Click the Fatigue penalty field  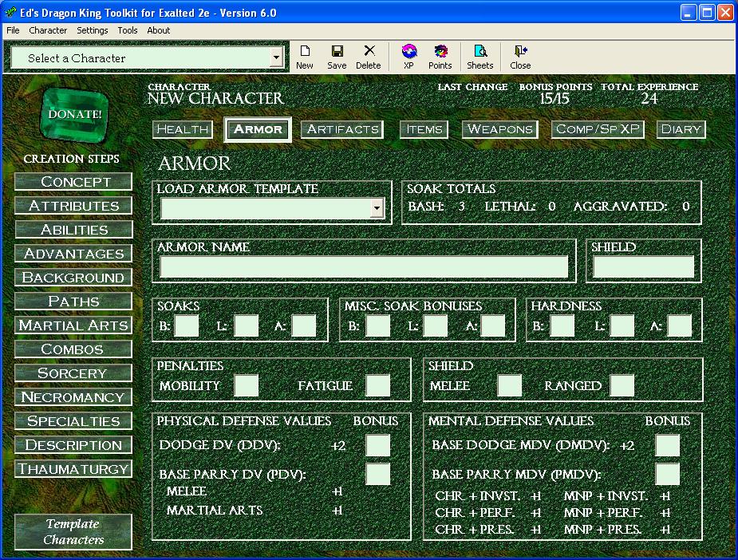[x=378, y=386]
